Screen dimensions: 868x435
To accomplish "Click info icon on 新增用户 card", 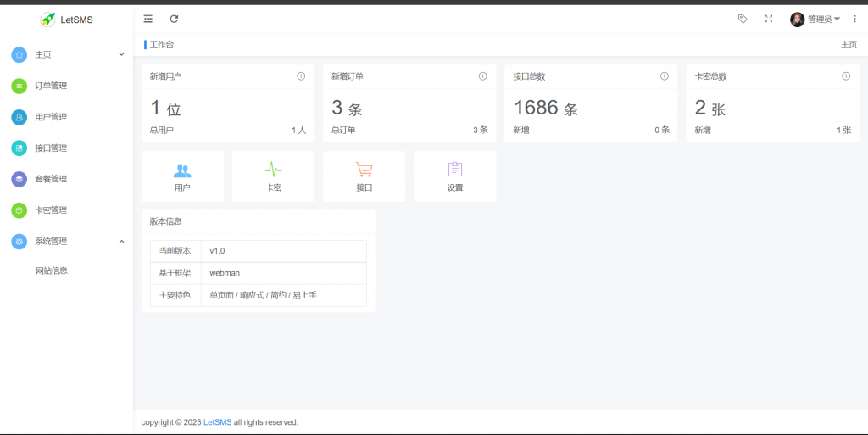I will pyautogui.click(x=301, y=76).
